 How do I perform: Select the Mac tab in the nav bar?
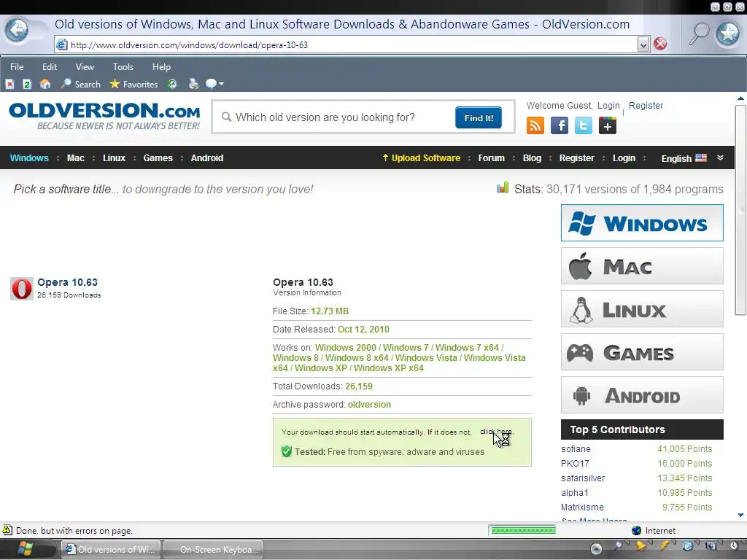coord(75,157)
